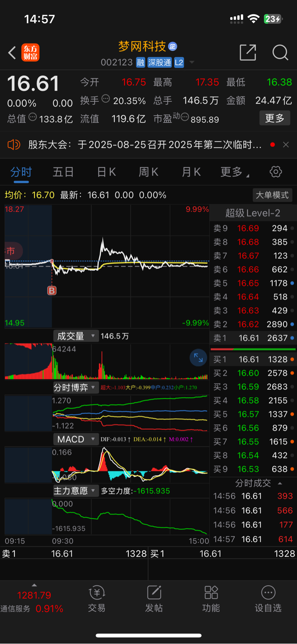The image size is (297, 644).
Task: Open the 成交量 indicator dropdown
Action: [x=76, y=336]
